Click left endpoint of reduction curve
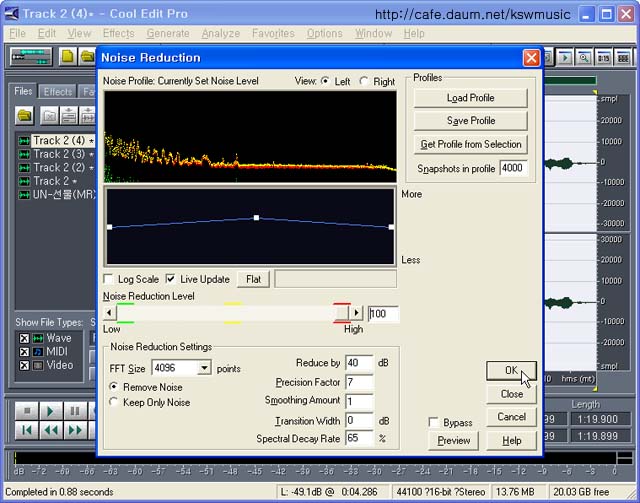 109,227
